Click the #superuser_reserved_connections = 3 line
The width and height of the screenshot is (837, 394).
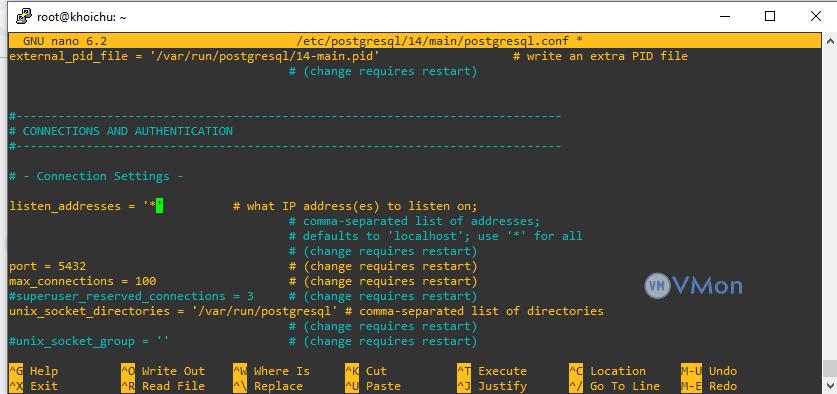[x=131, y=296]
